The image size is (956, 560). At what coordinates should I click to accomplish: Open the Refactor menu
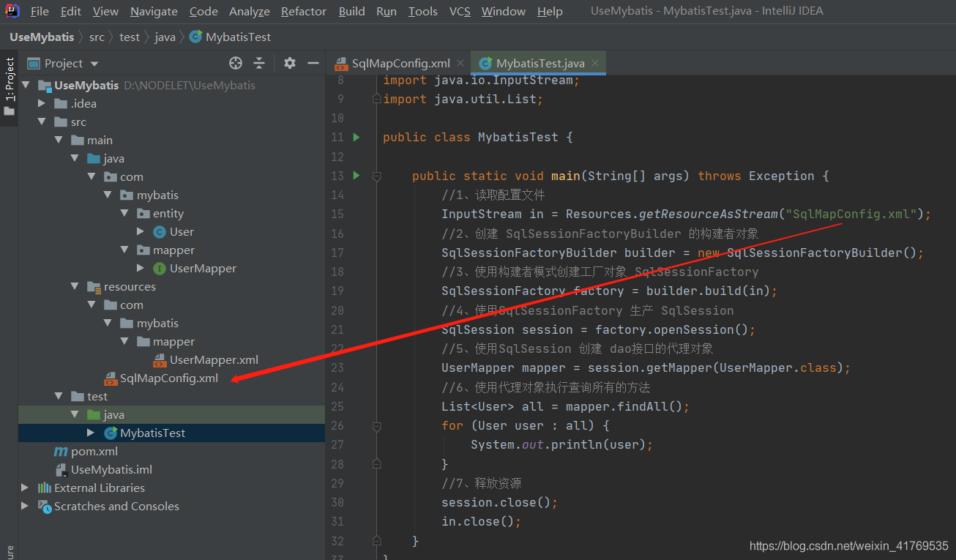[304, 11]
